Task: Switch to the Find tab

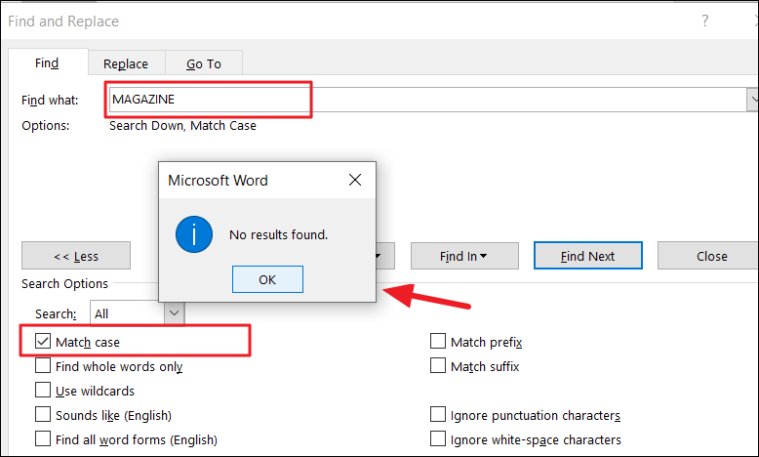Action: 47,63
